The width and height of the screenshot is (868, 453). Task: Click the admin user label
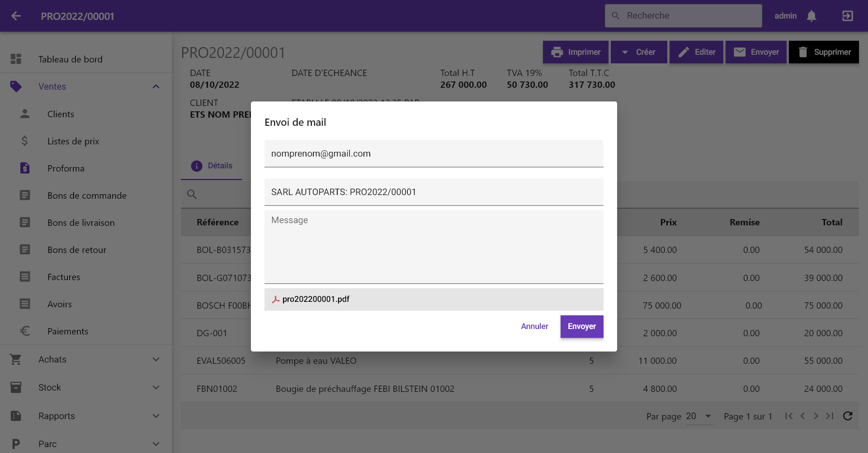[786, 16]
